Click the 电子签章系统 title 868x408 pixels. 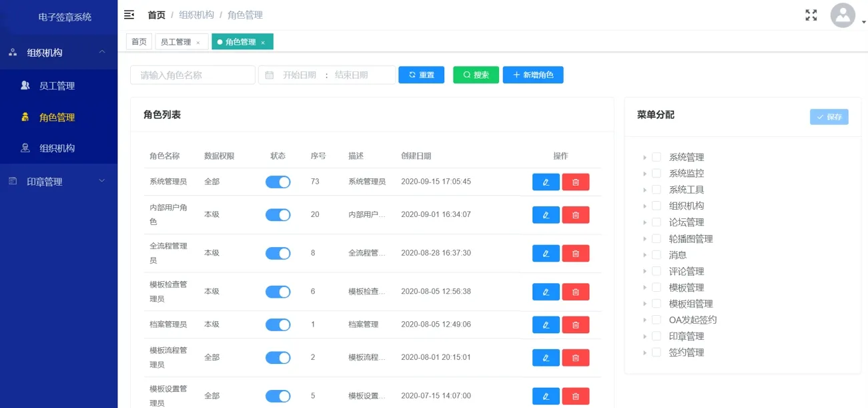[x=65, y=17]
